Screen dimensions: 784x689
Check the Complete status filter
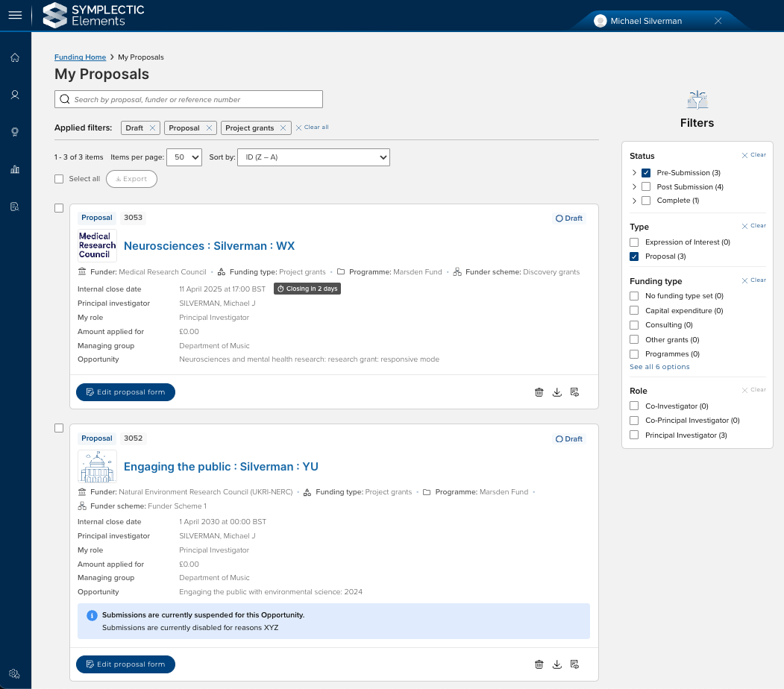point(646,201)
